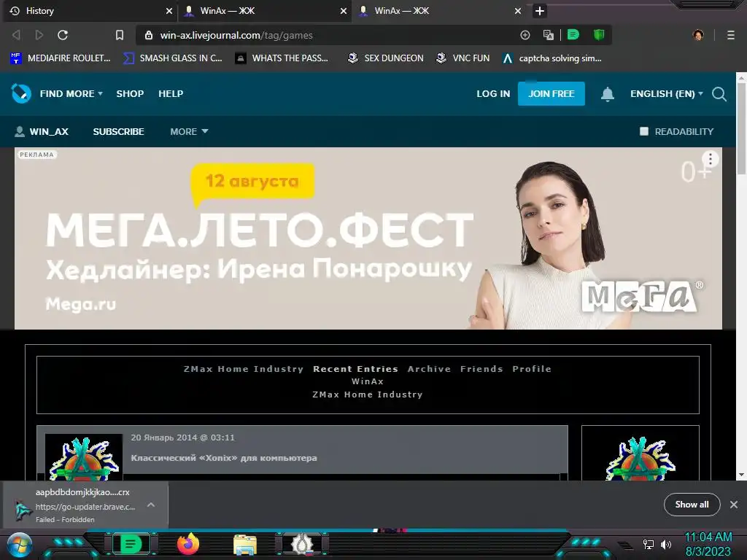This screenshot has width=747, height=560.
Task: Open the browser hamburger menu
Action: point(731,35)
